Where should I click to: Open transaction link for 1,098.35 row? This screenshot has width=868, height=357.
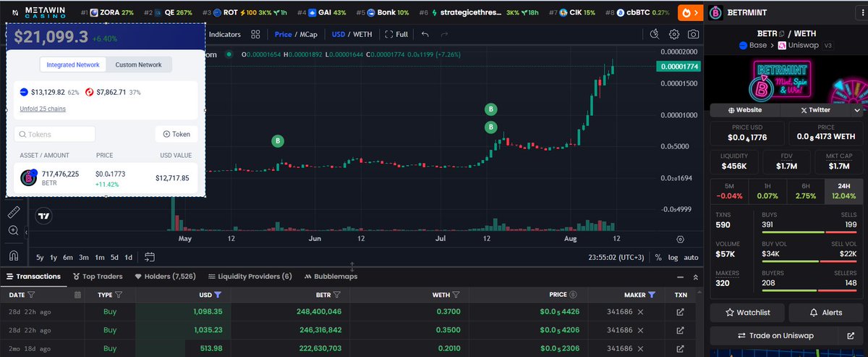(680, 311)
